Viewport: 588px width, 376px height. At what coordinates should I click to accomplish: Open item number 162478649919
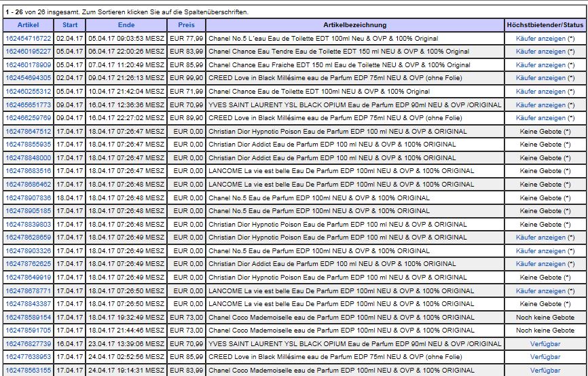coord(28,278)
